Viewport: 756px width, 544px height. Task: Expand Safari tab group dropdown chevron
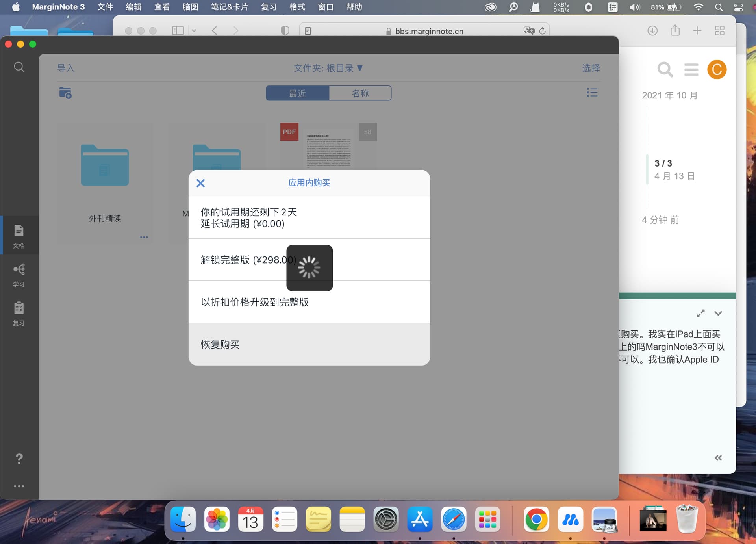tap(194, 31)
